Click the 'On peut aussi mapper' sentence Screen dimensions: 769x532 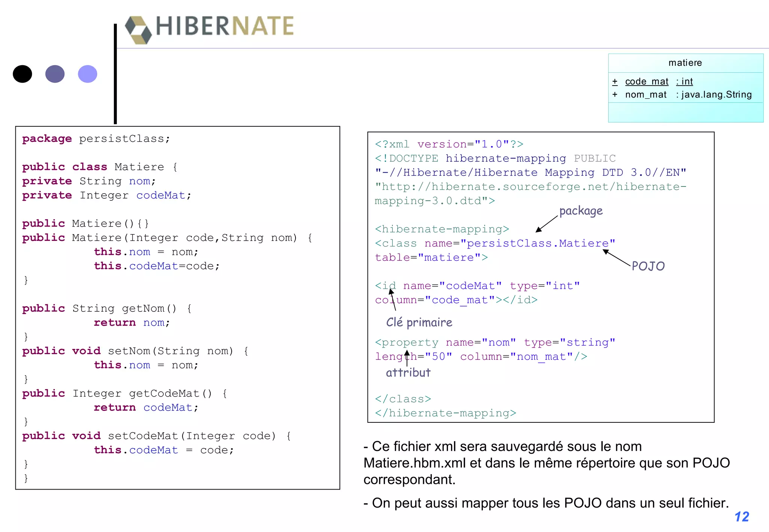point(546,503)
